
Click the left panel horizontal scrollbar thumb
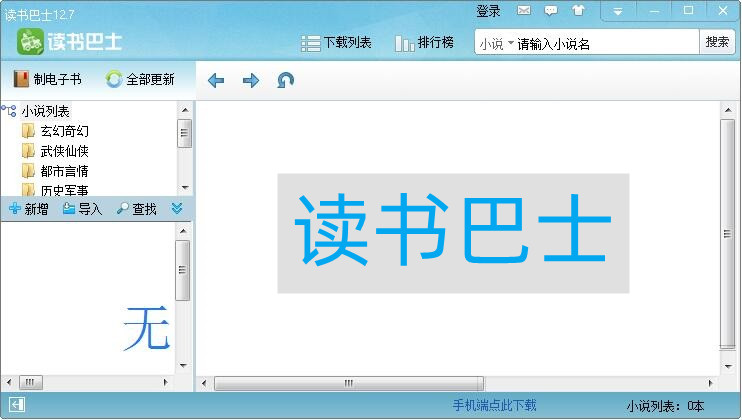click(x=30, y=382)
